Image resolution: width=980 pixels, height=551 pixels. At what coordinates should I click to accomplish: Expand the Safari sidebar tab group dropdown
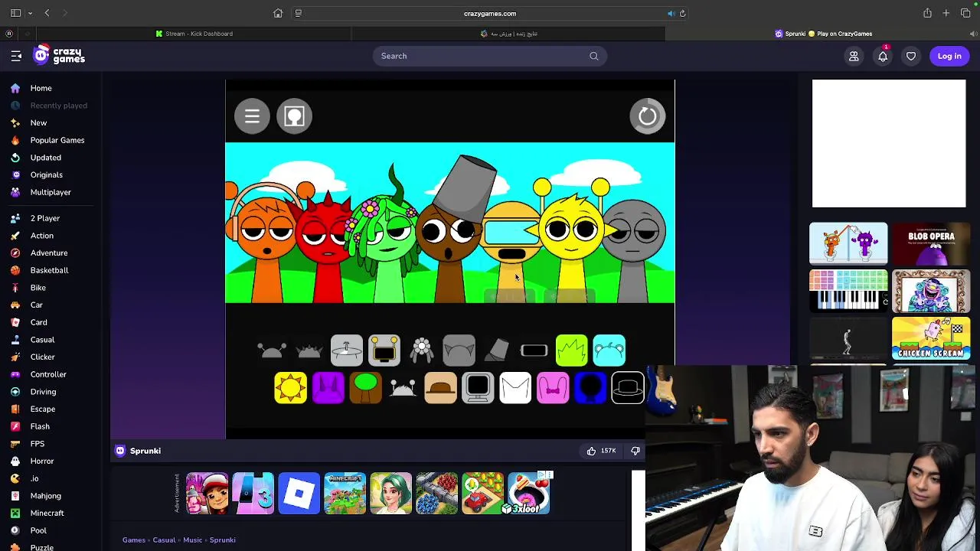(30, 13)
